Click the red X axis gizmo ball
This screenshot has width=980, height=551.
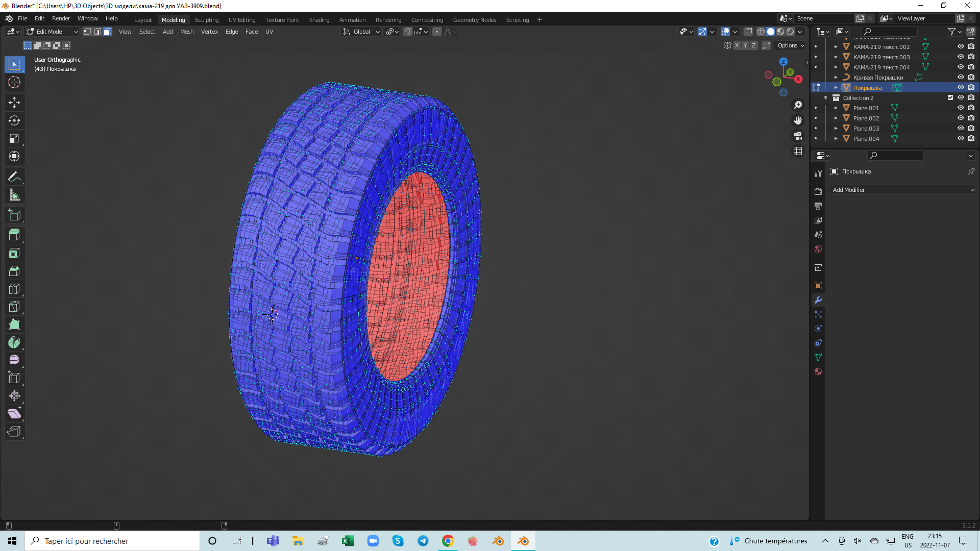click(x=798, y=79)
